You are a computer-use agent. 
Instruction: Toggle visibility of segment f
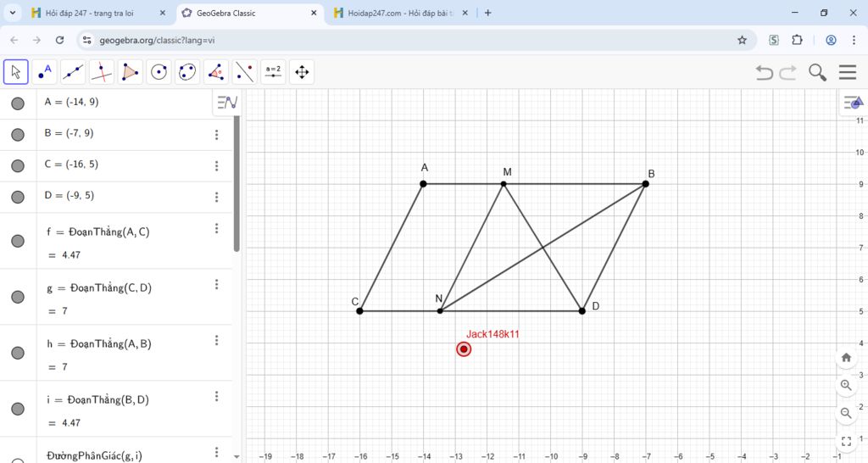(18, 241)
